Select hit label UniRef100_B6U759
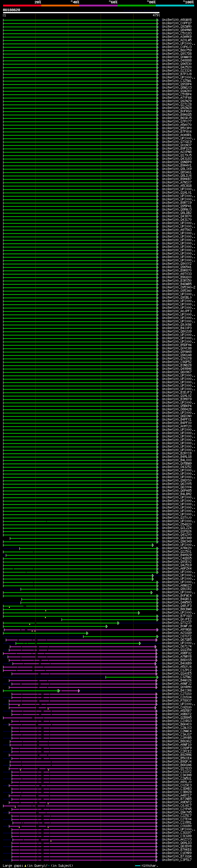197x868 pixels. click(x=177, y=50)
